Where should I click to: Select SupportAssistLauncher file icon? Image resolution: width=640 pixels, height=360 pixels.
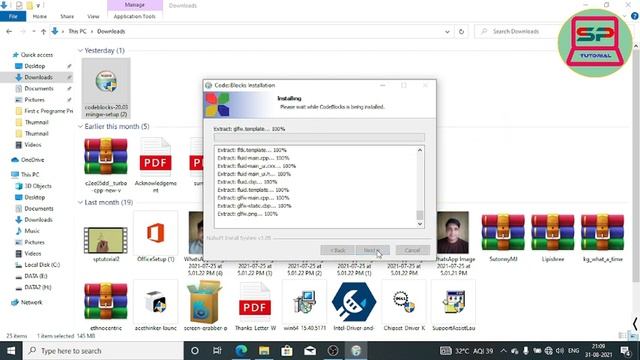click(453, 305)
